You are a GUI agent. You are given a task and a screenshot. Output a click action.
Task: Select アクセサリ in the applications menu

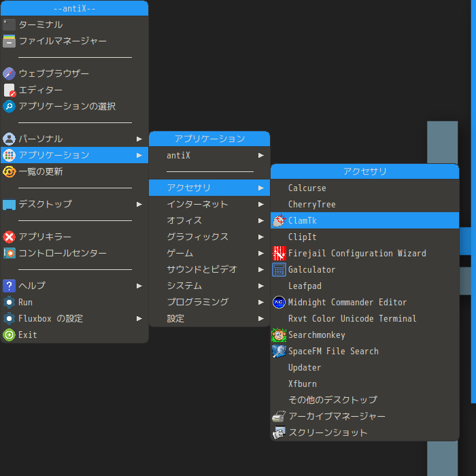point(209,188)
